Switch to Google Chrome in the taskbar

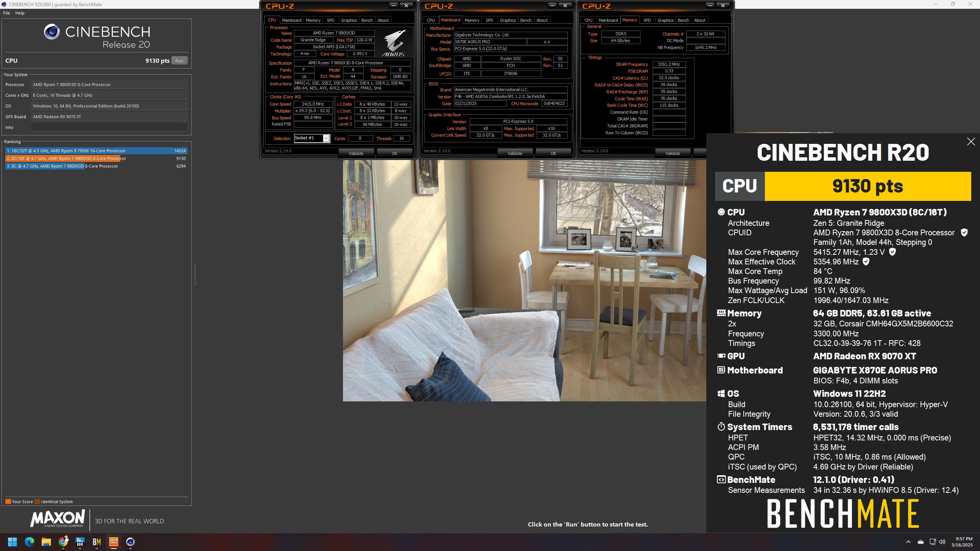pos(63,542)
